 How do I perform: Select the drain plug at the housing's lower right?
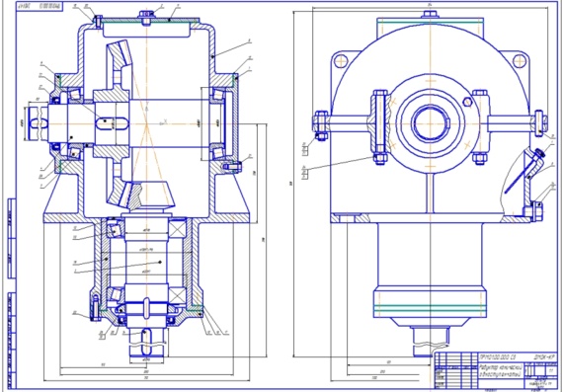[x=536, y=211]
